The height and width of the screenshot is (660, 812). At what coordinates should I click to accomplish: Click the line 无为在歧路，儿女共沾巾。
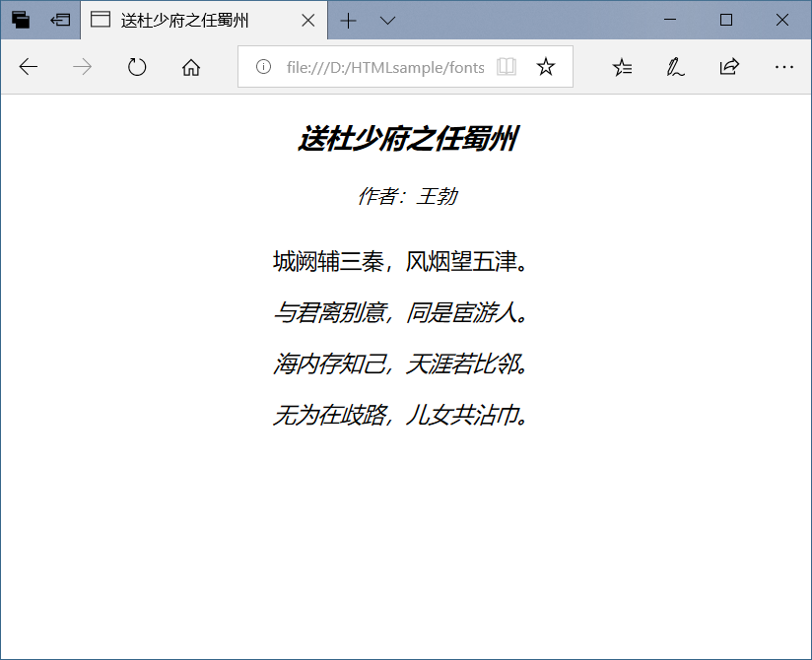tap(400, 415)
